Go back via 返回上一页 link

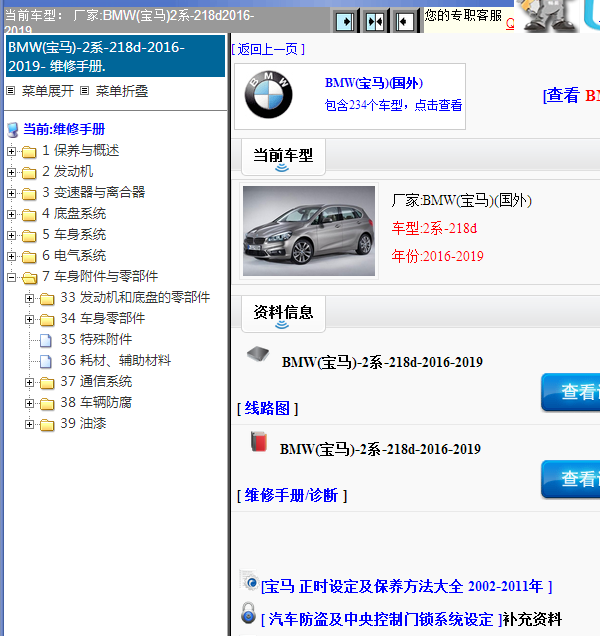click(268, 49)
